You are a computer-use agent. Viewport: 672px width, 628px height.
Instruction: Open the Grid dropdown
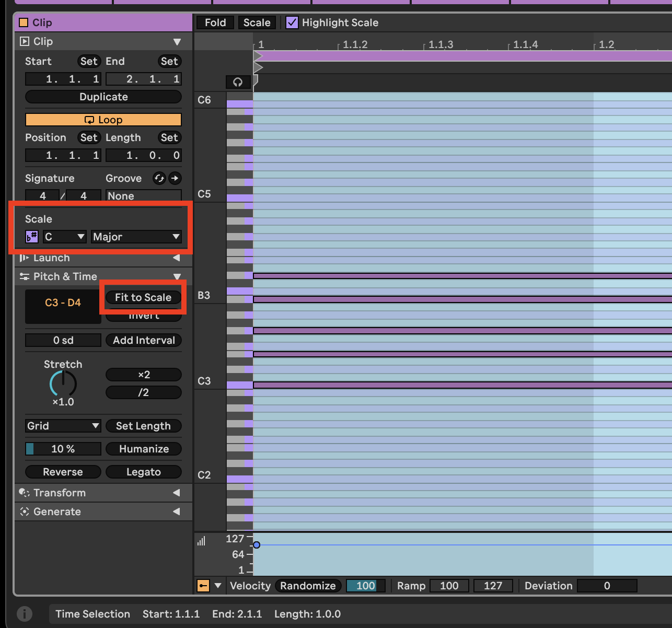coord(62,426)
